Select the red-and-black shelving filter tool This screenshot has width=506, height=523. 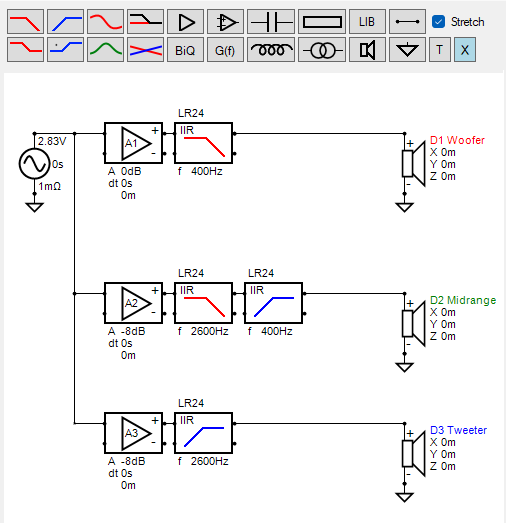coord(145,22)
